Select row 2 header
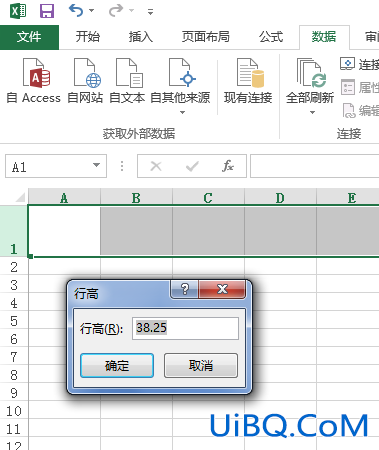379x450 pixels. (14, 267)
